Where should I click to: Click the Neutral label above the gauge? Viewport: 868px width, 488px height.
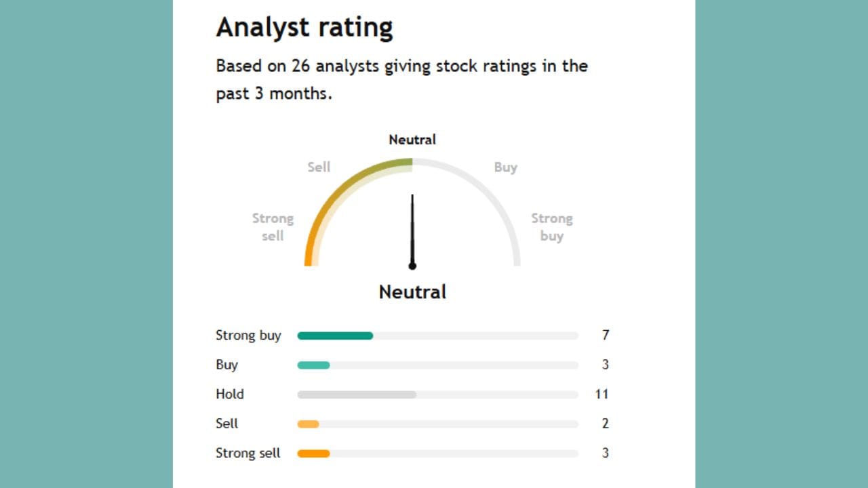[412, 140]
